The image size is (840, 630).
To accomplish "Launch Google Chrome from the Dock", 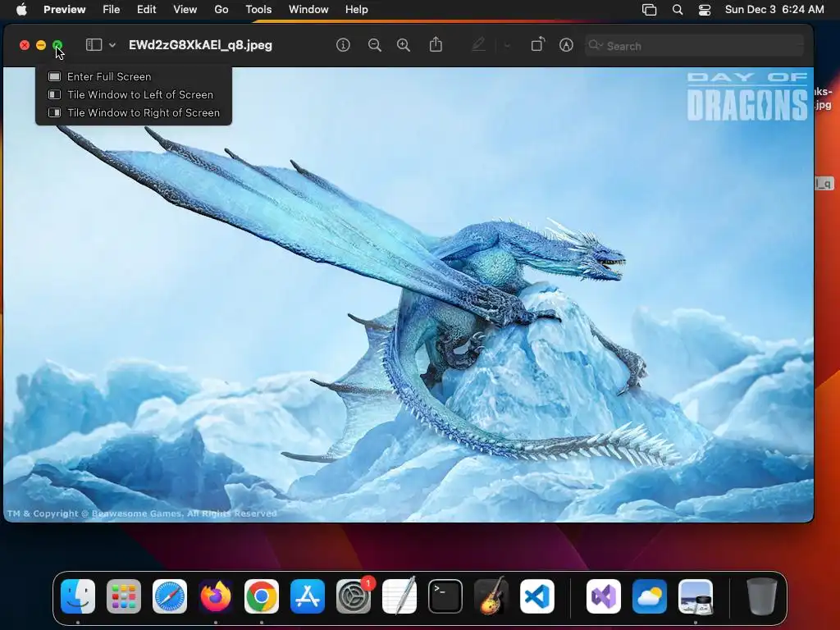I will coord(262,596).
